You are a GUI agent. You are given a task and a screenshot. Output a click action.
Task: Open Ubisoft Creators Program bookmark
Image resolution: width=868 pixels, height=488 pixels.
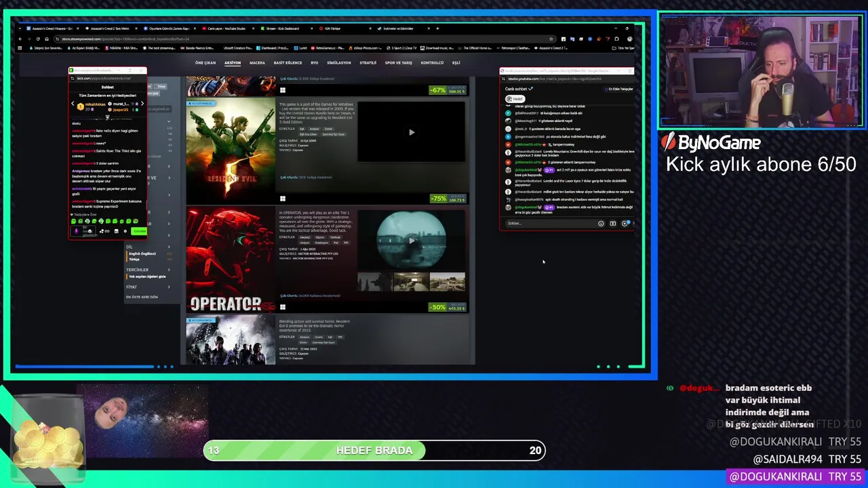click(237, 48)
